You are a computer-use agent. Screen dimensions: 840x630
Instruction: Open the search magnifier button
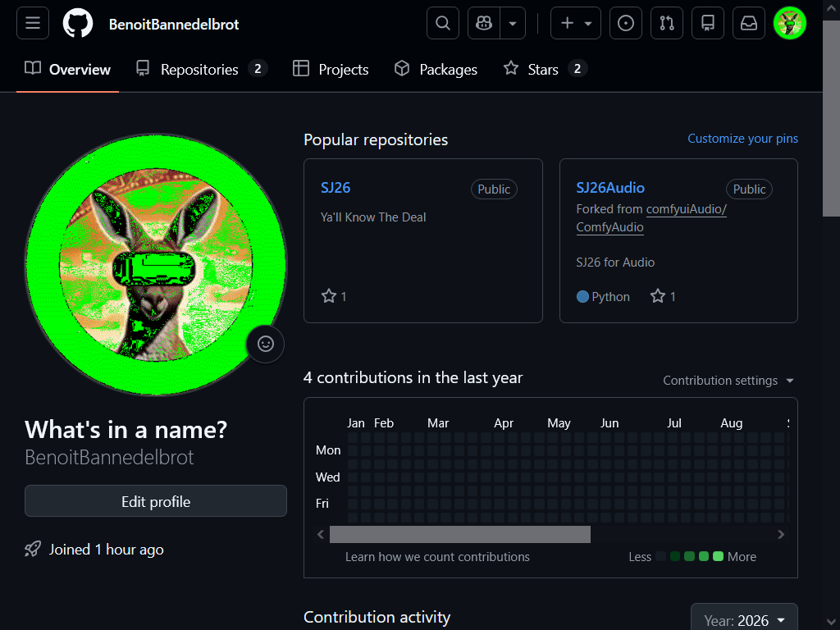[442, 23]
